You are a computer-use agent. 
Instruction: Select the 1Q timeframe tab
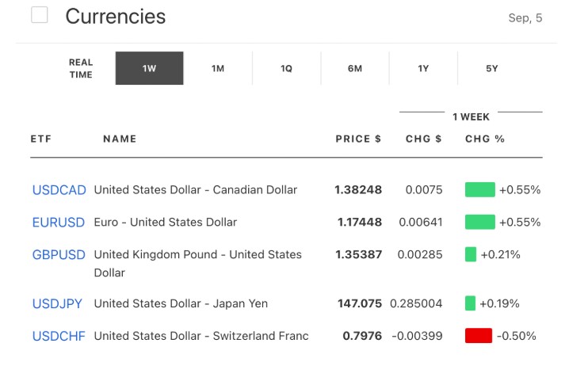tap(287, 68)
